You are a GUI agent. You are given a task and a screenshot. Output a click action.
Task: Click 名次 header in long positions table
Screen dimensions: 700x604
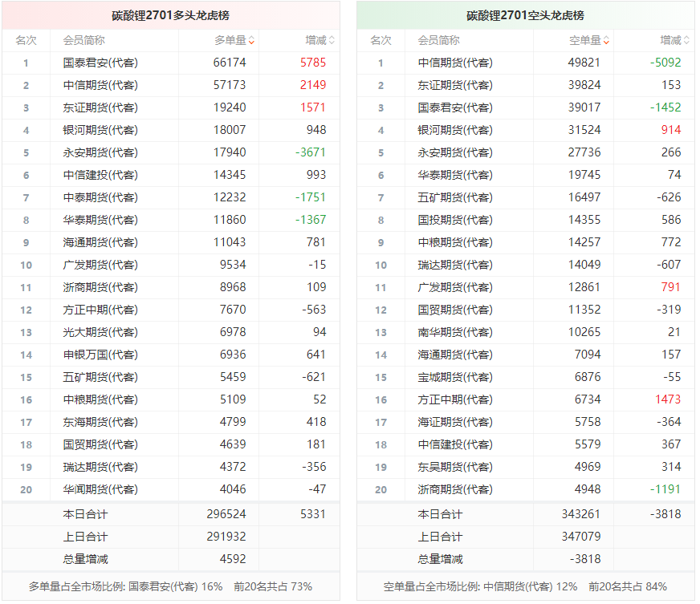click(26, 41)
